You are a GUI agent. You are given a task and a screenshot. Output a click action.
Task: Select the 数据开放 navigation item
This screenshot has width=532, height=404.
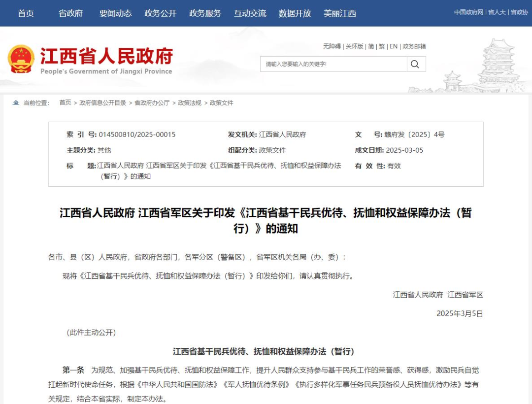click(x=295, y=13)
